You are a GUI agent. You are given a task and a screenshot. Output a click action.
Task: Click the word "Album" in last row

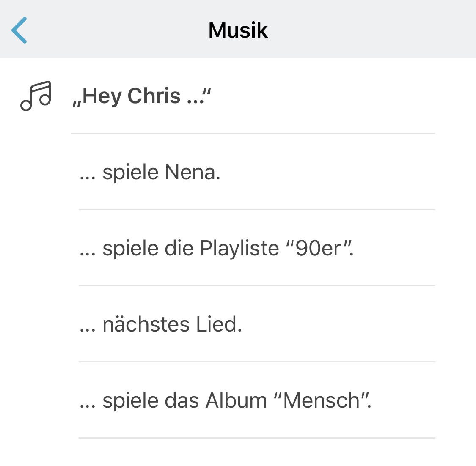click(x=236, y=400)
